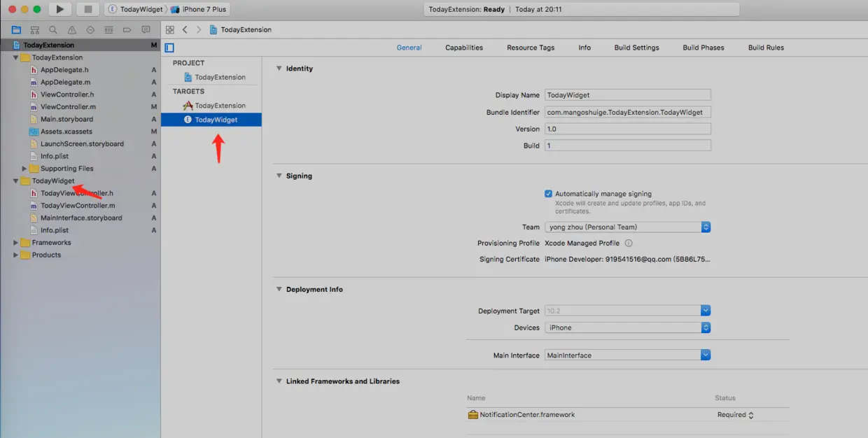Open Info.plist under TodayWidget group

click(x=55, y=230)
